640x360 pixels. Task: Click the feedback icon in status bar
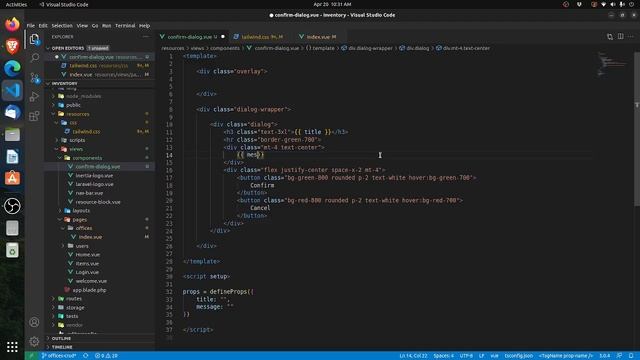pos(620,356)
